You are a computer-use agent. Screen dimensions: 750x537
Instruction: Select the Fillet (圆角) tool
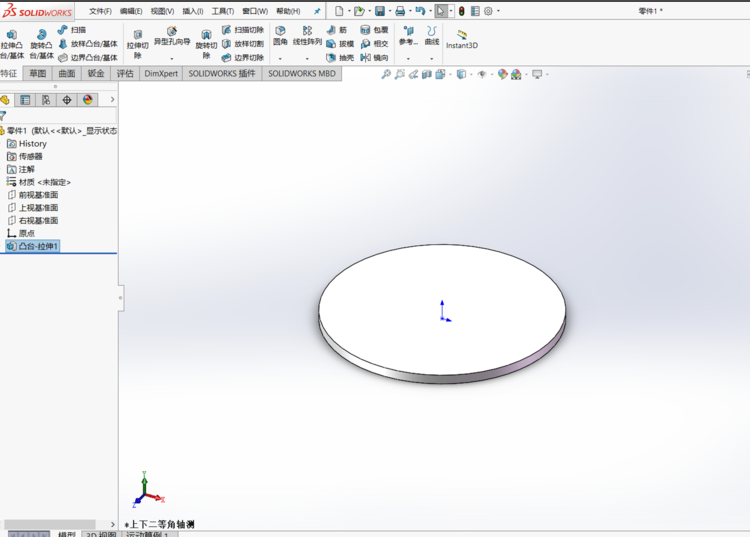click(280, 36)
